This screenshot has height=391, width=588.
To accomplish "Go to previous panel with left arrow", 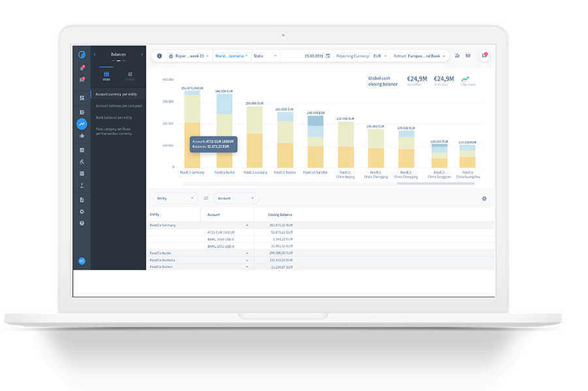I will (x=95, y=55).
